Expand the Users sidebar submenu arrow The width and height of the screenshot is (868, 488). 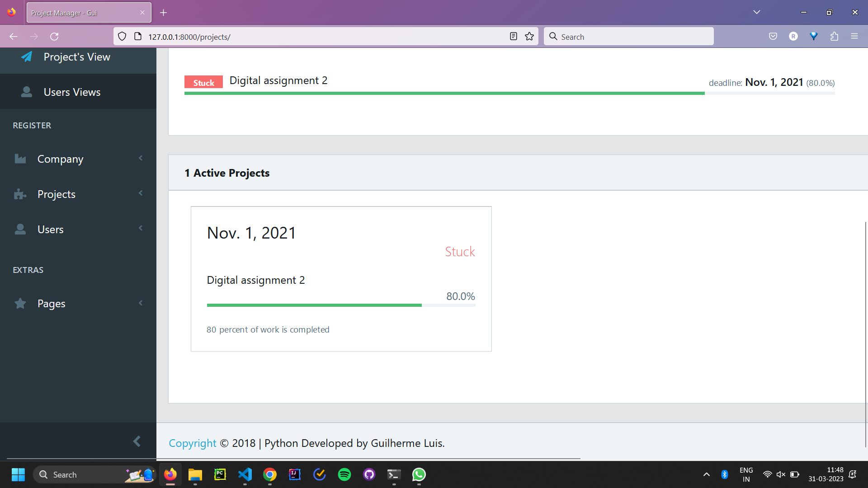[x=141, y=228]
